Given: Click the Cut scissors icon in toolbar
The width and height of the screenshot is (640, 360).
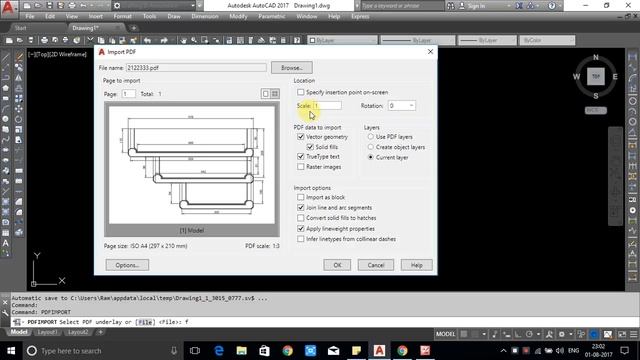Looking at the screenshot, I should coord(90,40).
